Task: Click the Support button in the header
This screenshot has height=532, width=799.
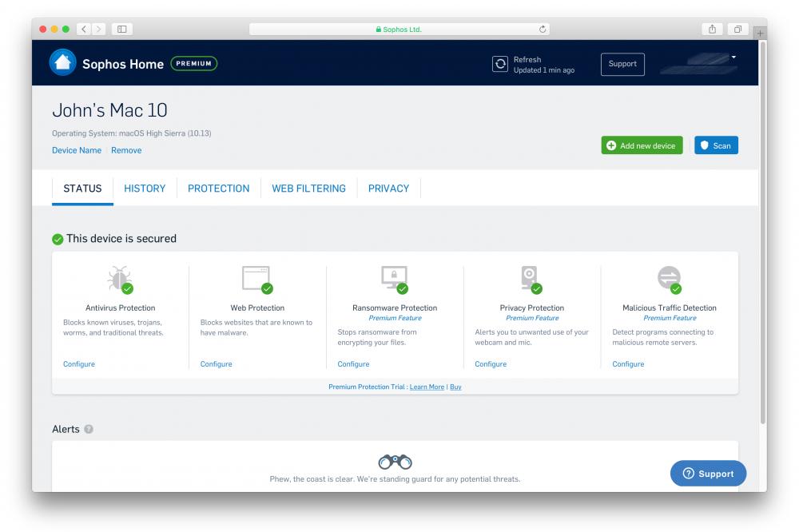Action: pos(622,64)
